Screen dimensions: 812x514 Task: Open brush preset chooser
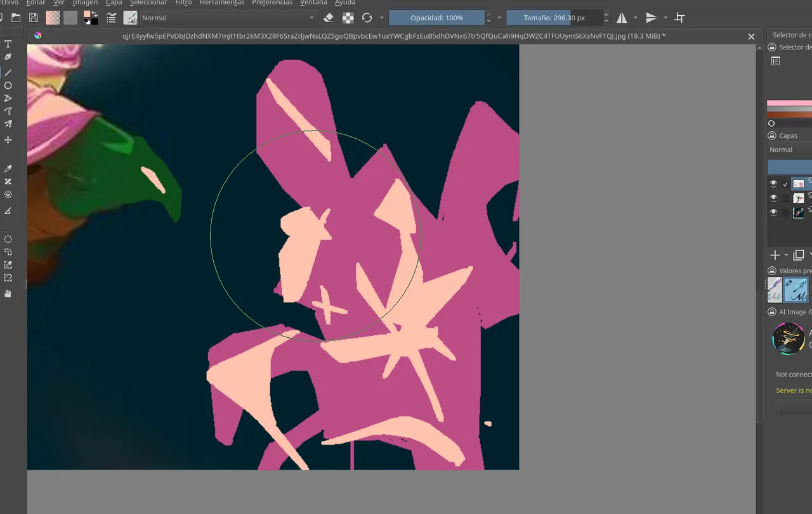(x=130, y=18)
